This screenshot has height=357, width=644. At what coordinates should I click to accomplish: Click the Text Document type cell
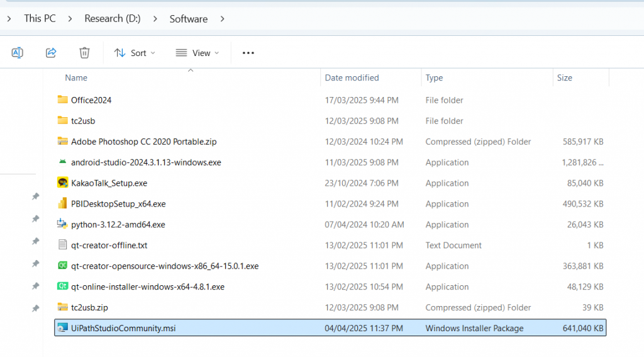click(x=453, y=245)
